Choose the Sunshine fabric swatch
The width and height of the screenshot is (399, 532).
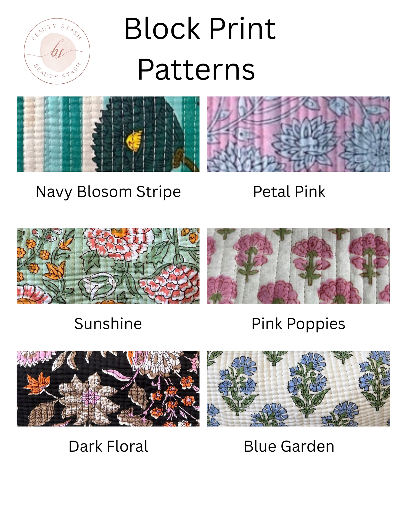tap(108, 266)
